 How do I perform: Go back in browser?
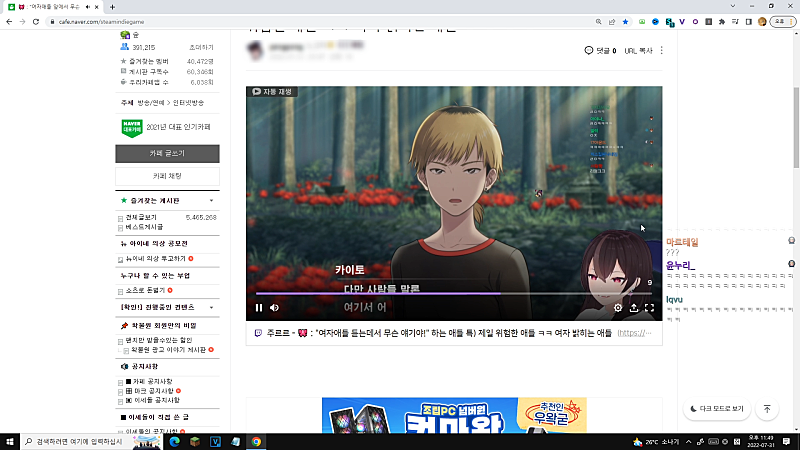pyautogui.click(x=9, y=22)
